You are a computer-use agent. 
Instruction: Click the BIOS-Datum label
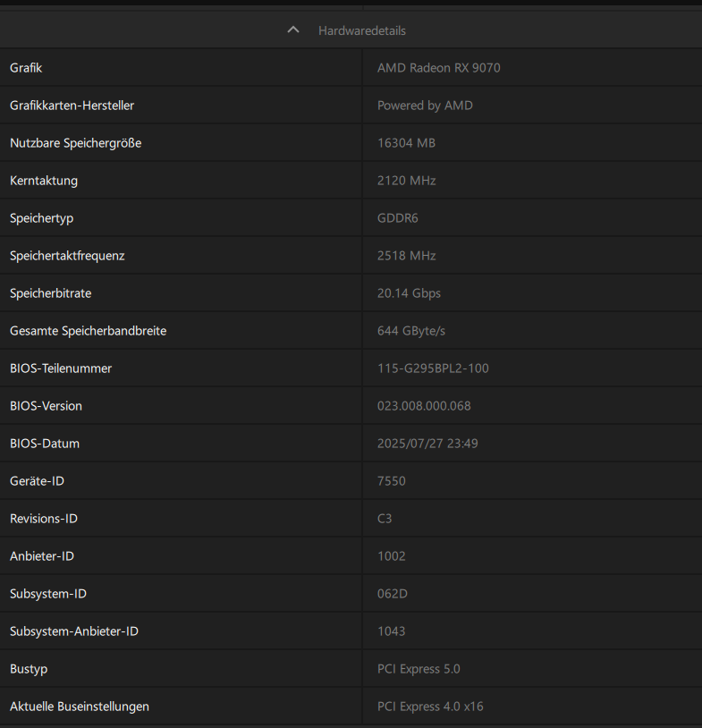45,444
